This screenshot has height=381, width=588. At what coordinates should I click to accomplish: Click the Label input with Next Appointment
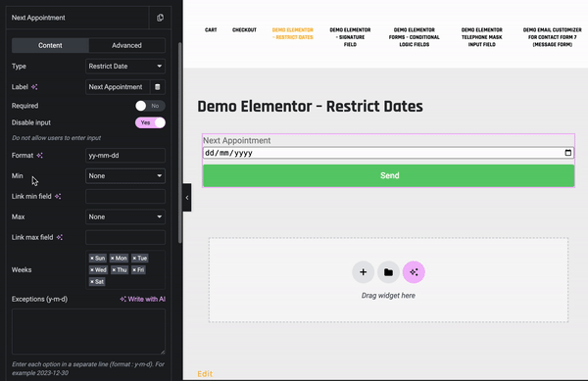click(x=118, y=87)
